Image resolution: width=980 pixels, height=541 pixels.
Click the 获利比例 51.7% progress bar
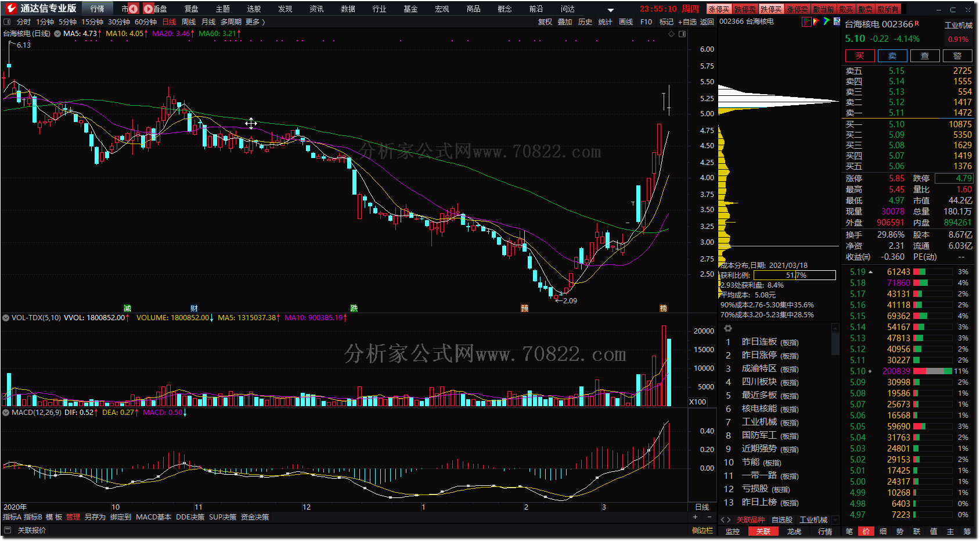coord(794,275)
